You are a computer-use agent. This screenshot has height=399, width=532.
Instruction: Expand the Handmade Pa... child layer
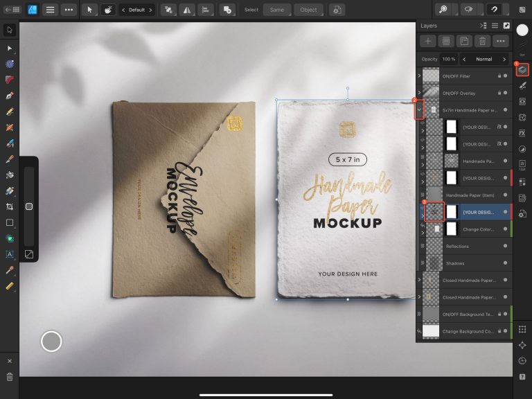tap(423, 165)
